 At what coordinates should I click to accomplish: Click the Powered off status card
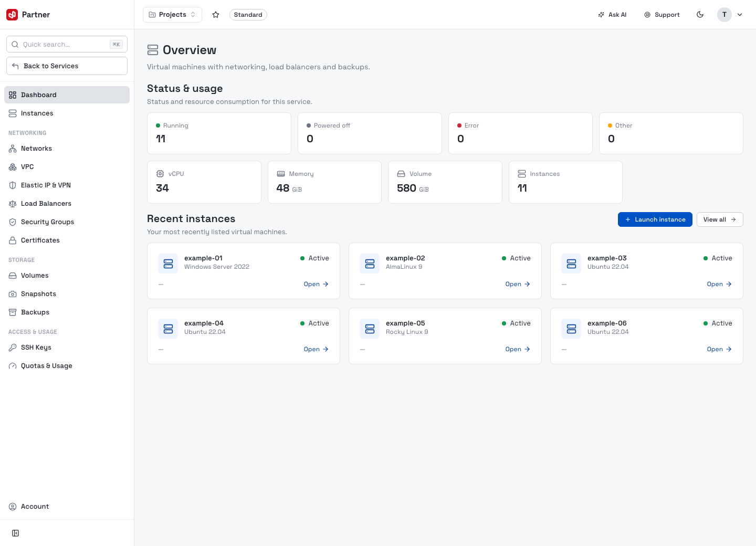click(x=370, y=133)
